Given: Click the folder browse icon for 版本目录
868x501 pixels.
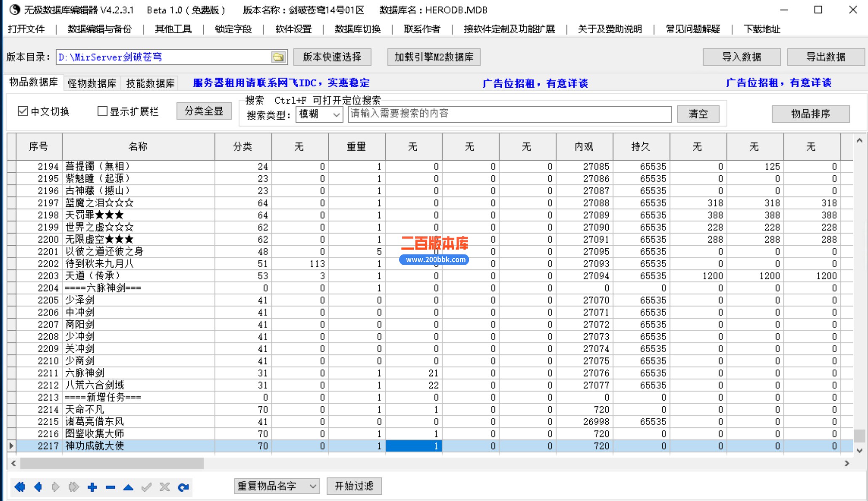Looking at the screenshot, I should [x=278, y=57].
